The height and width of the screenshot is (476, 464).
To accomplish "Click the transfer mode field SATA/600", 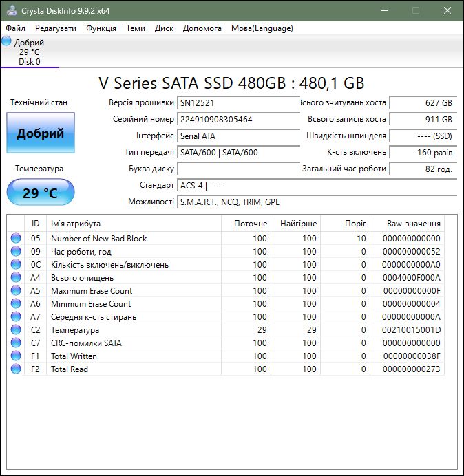I will click(238, 152).
